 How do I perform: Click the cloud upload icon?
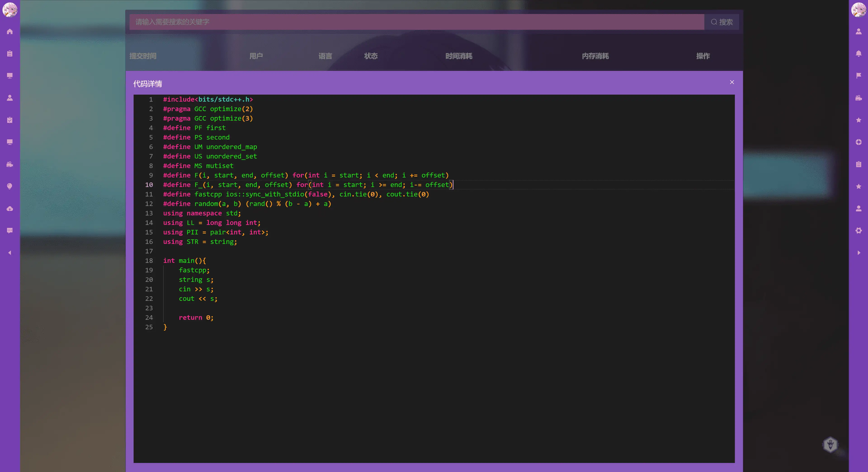click(10, 208)
